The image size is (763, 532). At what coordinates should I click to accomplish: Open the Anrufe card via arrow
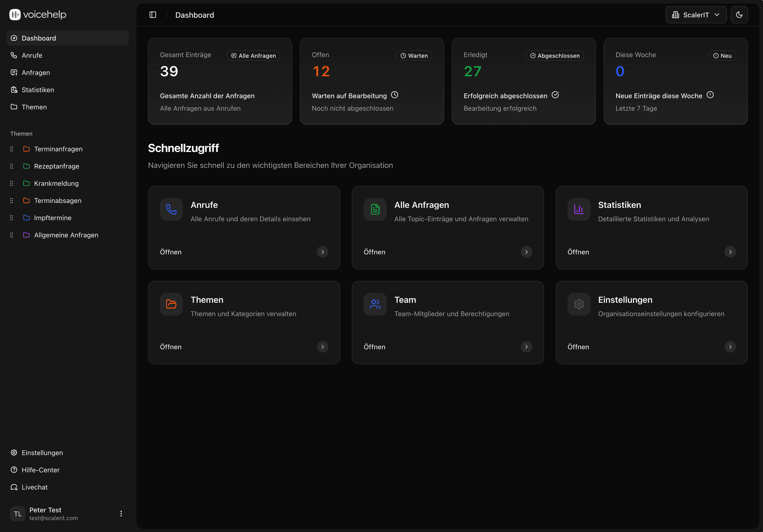pos(323,252)
